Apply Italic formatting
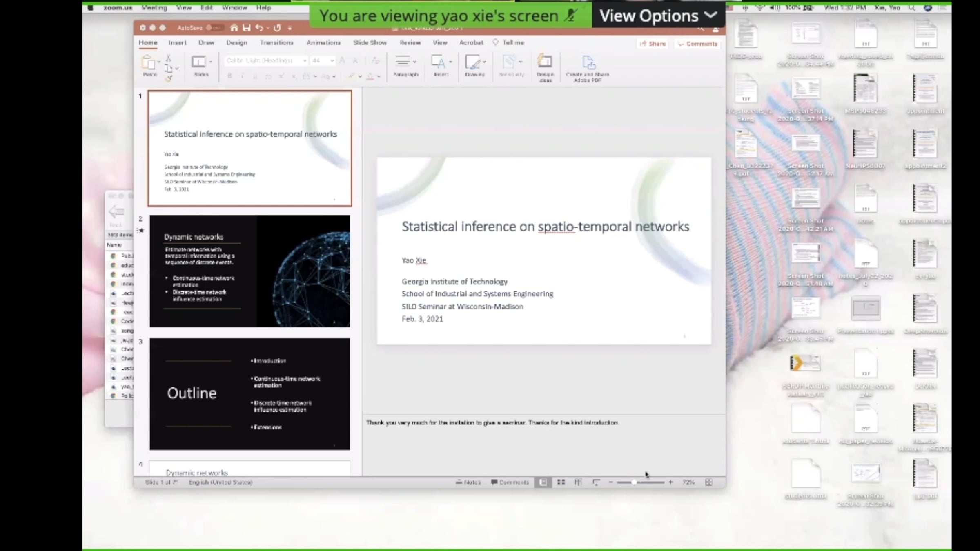This screenshot has height=551, width=980. tap(242, 76)
